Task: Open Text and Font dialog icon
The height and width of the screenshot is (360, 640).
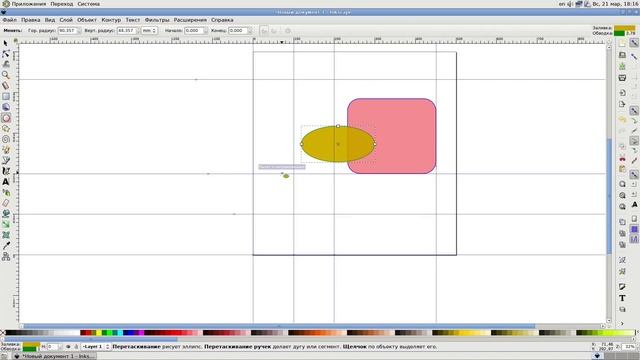Action: point(622,298)
